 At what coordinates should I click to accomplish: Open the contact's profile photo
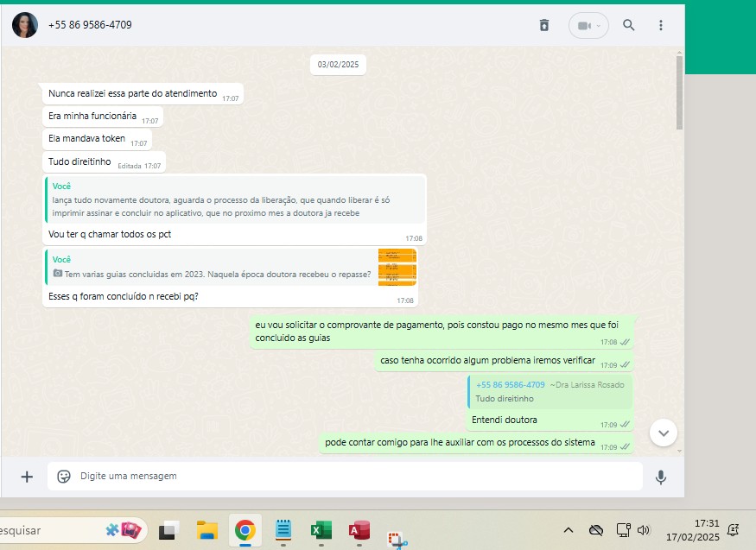(24, 25)
